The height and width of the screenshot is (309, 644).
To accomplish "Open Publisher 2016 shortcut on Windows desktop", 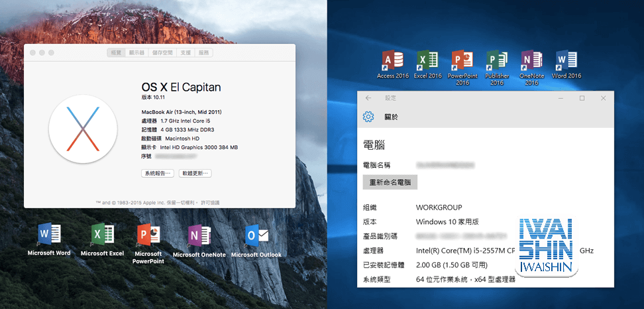I will click(497, 61).
